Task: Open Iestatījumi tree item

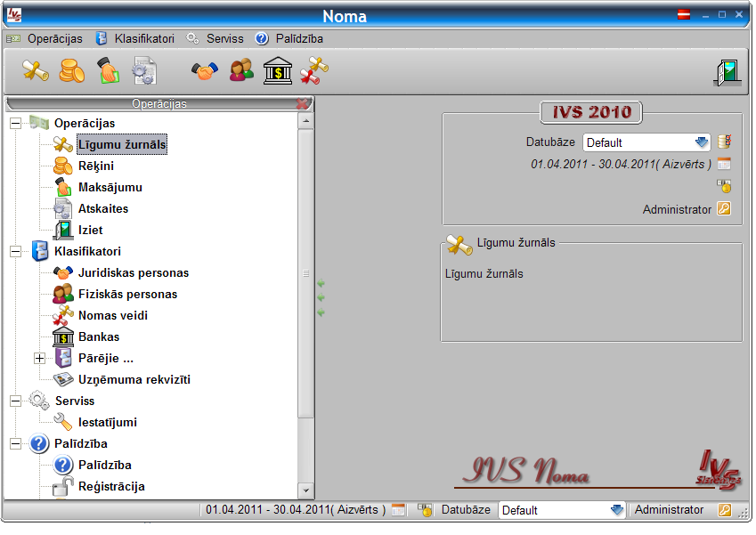Action: pos(108,423)
